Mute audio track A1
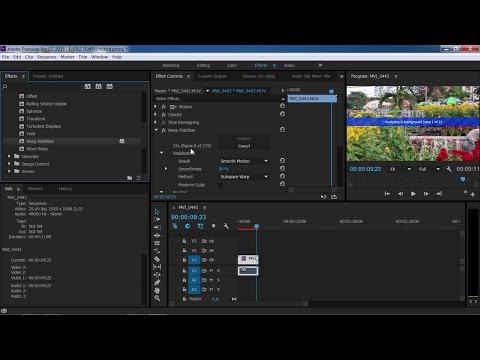 point(211,271)
